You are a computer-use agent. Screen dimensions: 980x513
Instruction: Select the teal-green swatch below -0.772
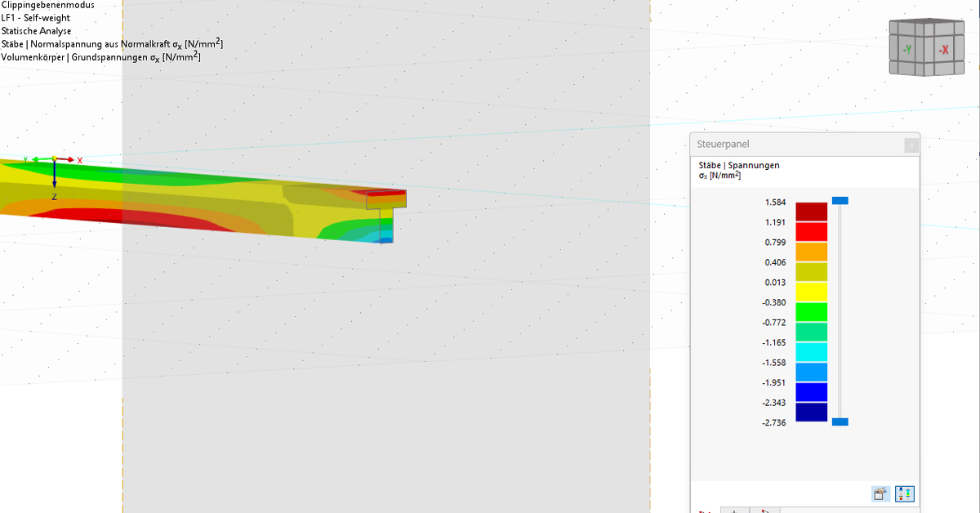[x=811, y=332]
